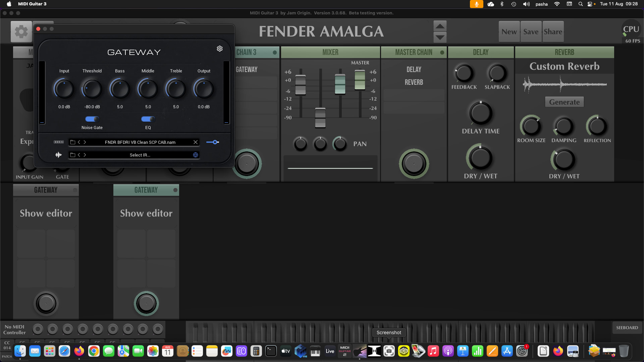This screenshot has width=644, height=362.
Task: Select the REVERB slot in Master Chain
Action: pyautogui.click(x=414, y=82)
